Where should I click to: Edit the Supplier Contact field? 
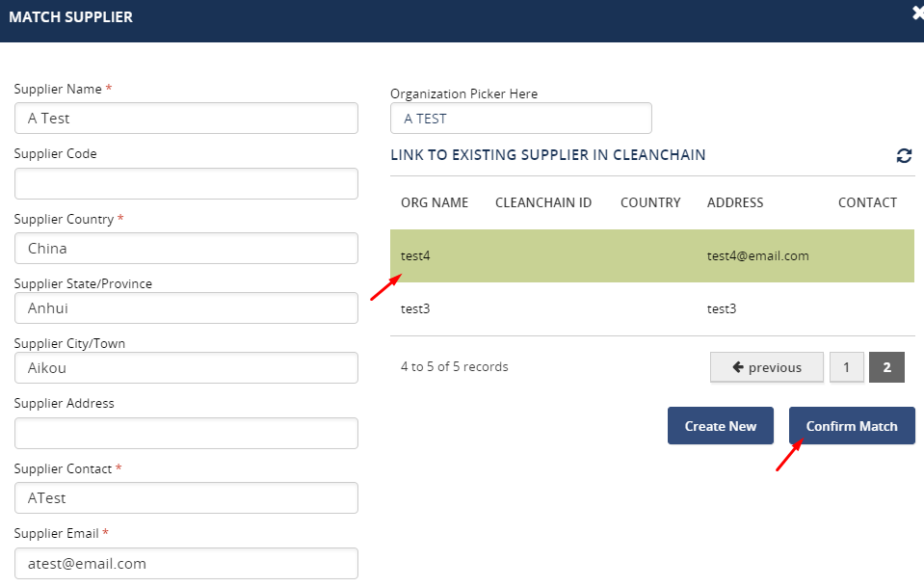(186, 498)
